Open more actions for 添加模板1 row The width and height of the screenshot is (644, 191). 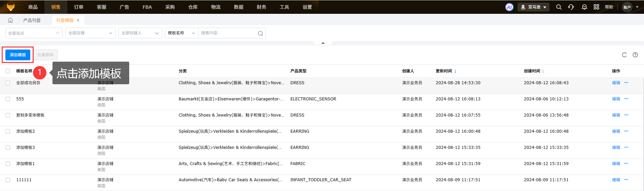coord(626,163)
